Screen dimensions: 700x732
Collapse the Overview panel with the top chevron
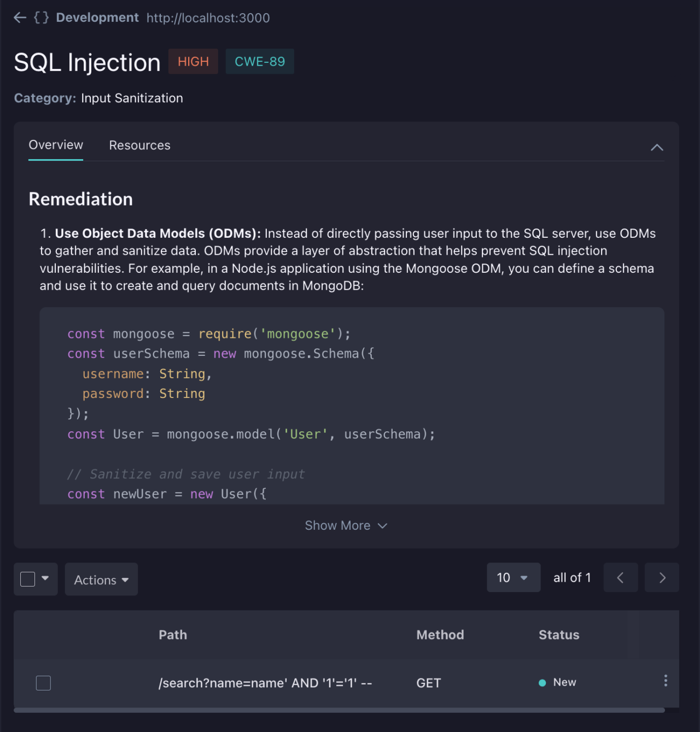[x=657, y=147]
